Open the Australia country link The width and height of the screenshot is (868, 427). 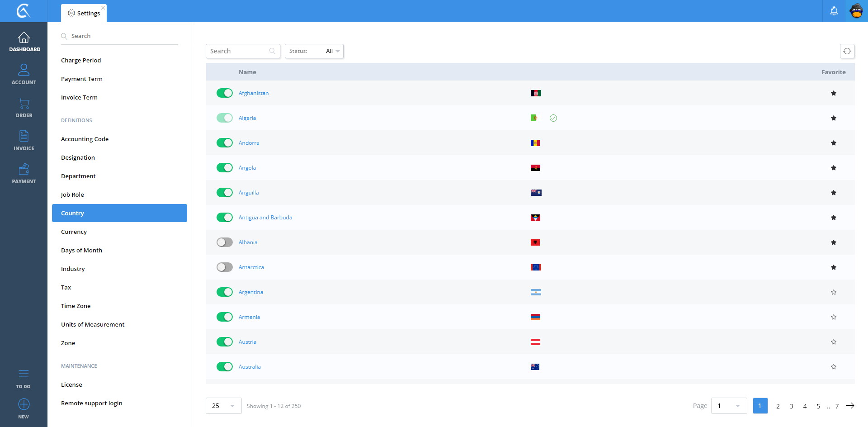[250, 367]
